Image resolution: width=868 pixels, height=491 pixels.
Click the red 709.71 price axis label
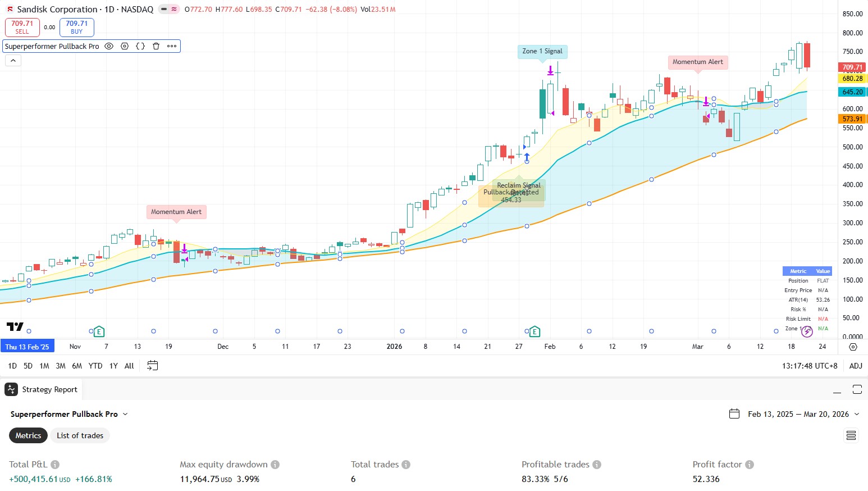pyautogui.click(x=852, y=67)
